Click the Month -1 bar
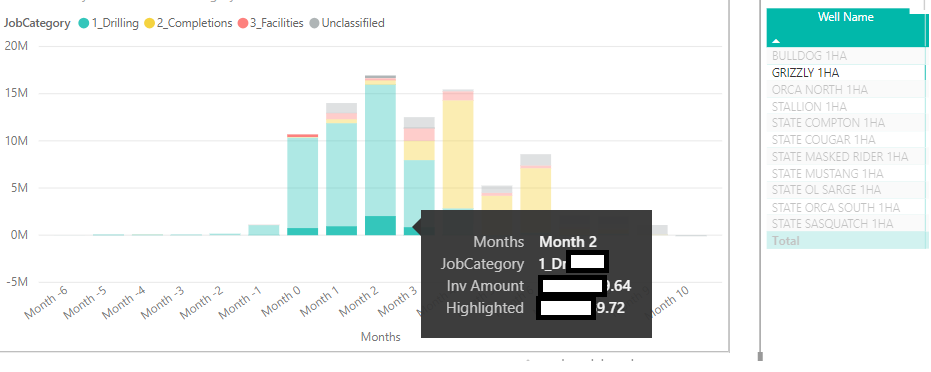931x372 pixels. (264, 230)
